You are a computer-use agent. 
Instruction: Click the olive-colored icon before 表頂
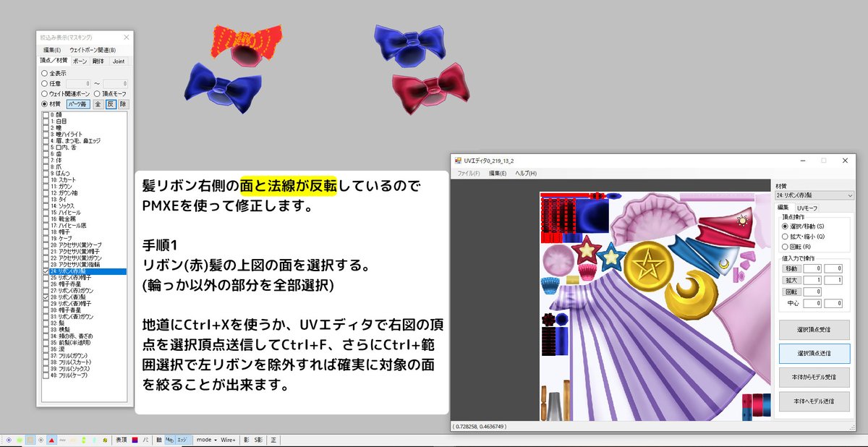pos(105,440)
